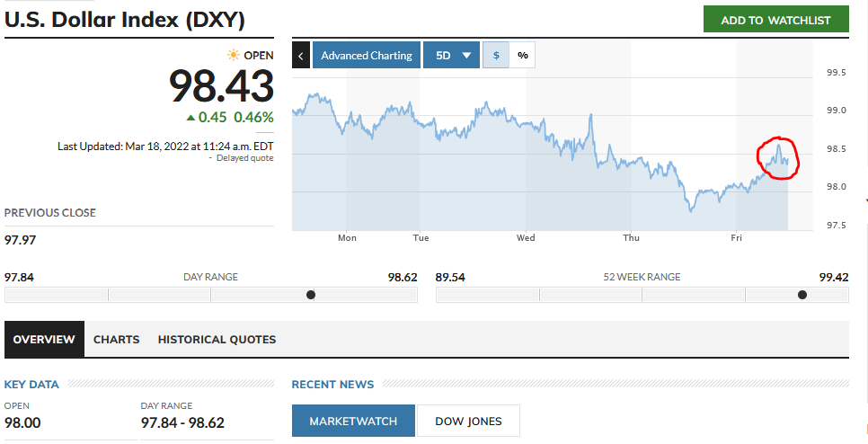The width and height of the screenshot is (868, 444).
Task: Click the Tue label on chart axis
Action: [x=421, y=237]
